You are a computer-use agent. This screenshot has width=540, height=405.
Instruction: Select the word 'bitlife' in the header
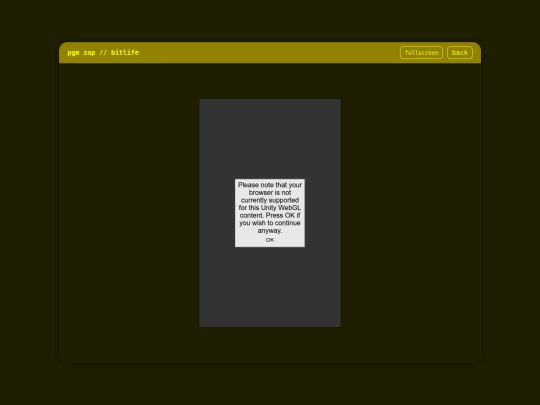click(x=125, y=53)
